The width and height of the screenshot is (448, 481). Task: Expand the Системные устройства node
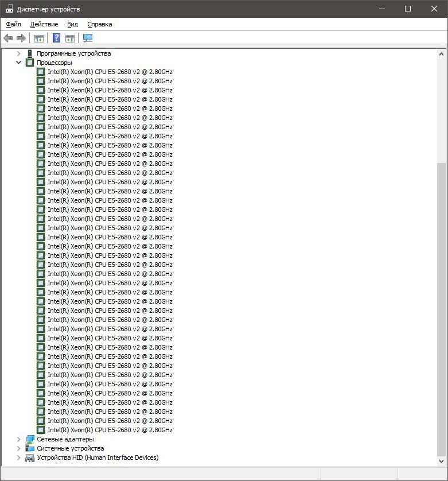pyautogui.click(x=19, y=448)
